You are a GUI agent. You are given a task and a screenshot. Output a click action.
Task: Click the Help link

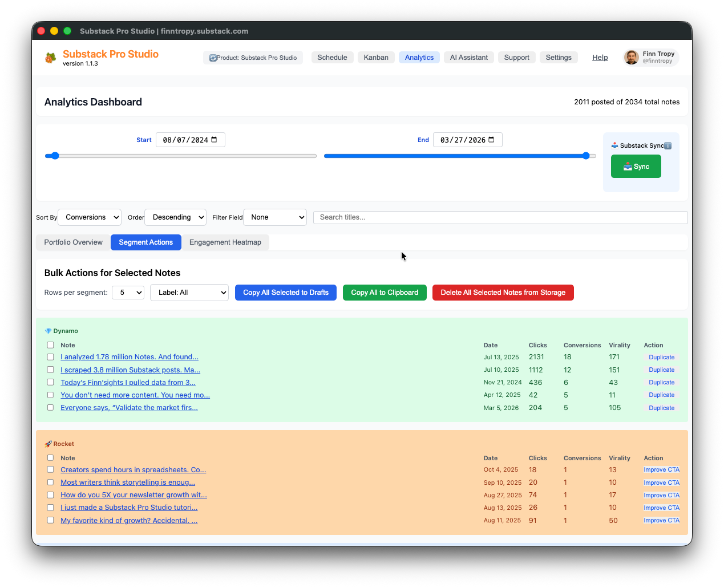[600, 58]
